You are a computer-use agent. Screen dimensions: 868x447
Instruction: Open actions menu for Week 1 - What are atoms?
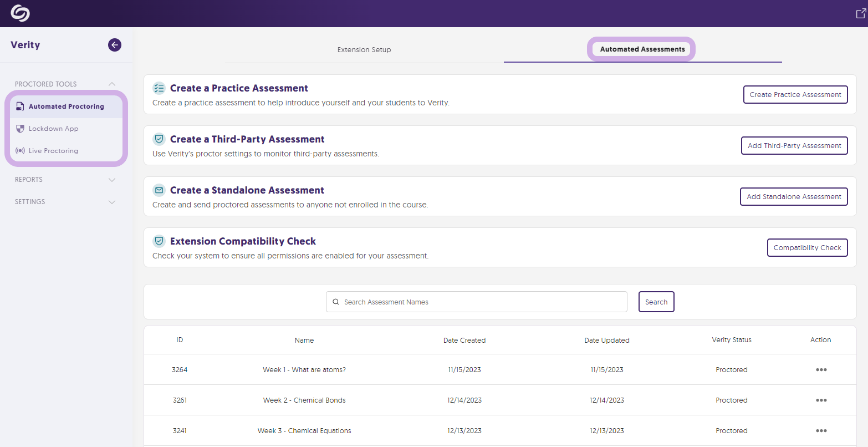click(821, 369)
